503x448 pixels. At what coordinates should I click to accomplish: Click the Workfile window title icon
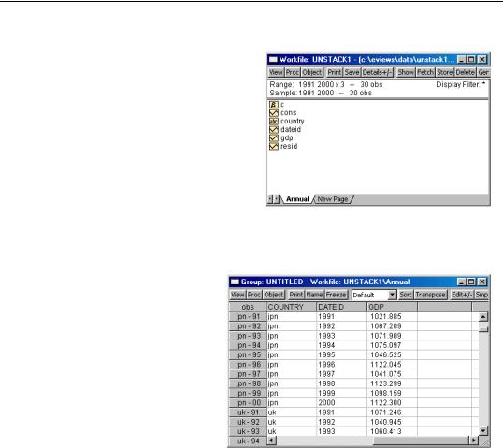click(273, 59)
